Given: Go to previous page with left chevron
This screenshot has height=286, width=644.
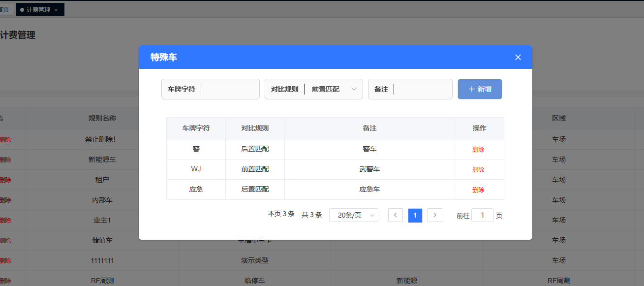Looking at the screenshot, I should pyautogui.click(x=396, y=215).
